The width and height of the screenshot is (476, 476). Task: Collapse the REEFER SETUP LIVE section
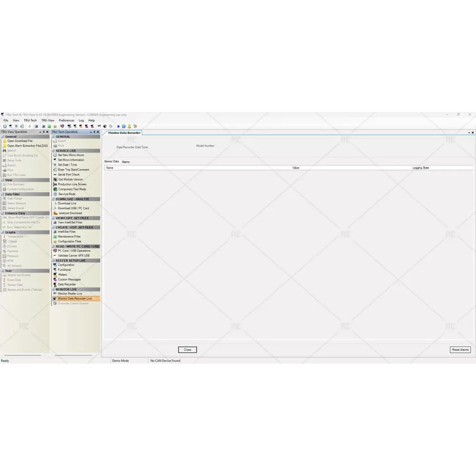(53, 260)
